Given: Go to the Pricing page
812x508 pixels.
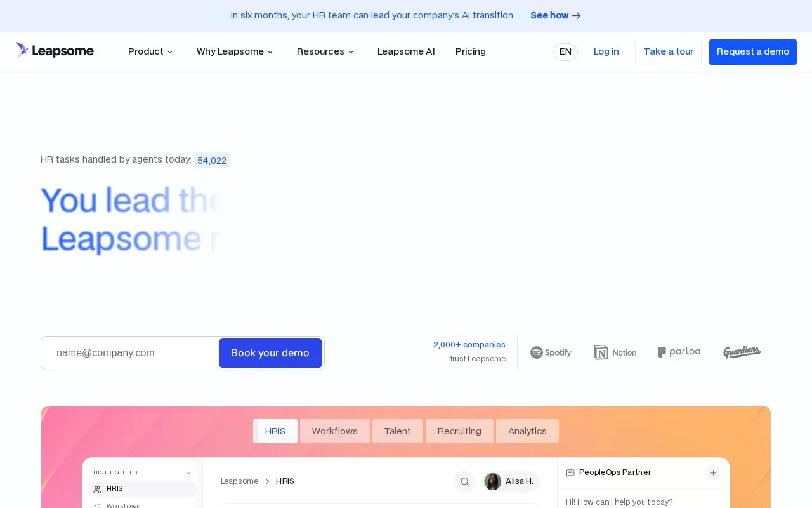Looking at the screenshot, I should (x=471, y=51).
